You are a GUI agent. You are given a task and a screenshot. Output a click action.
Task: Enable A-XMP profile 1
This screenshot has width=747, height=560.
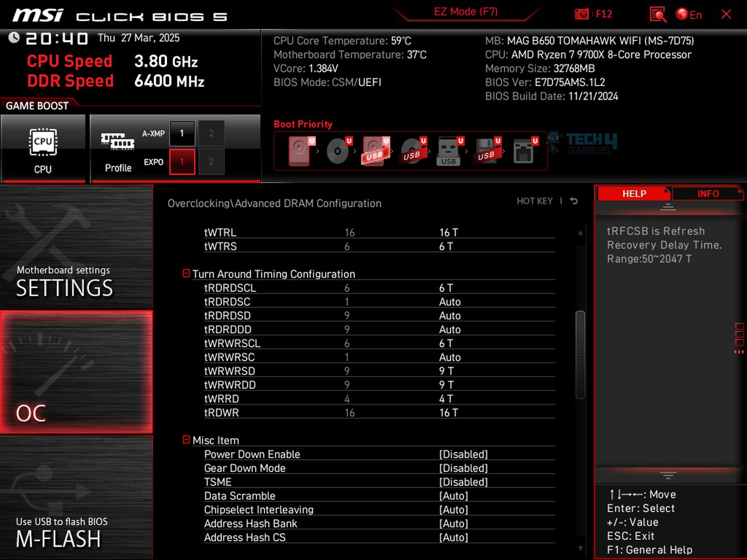tap(182, 133)
